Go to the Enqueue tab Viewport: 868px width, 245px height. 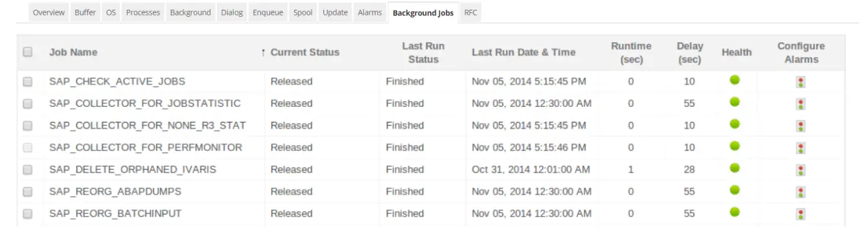coord(268,12)
